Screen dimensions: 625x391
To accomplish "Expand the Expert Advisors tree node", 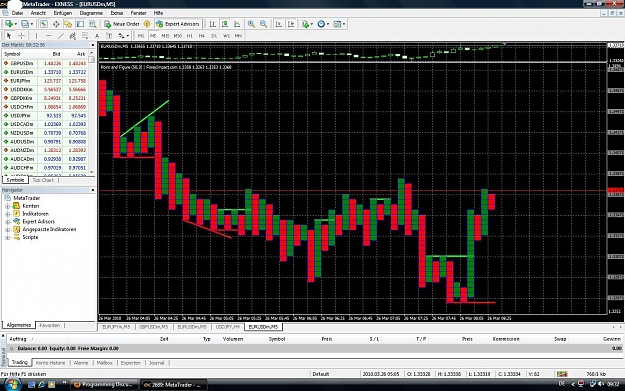I will point(7,222).
